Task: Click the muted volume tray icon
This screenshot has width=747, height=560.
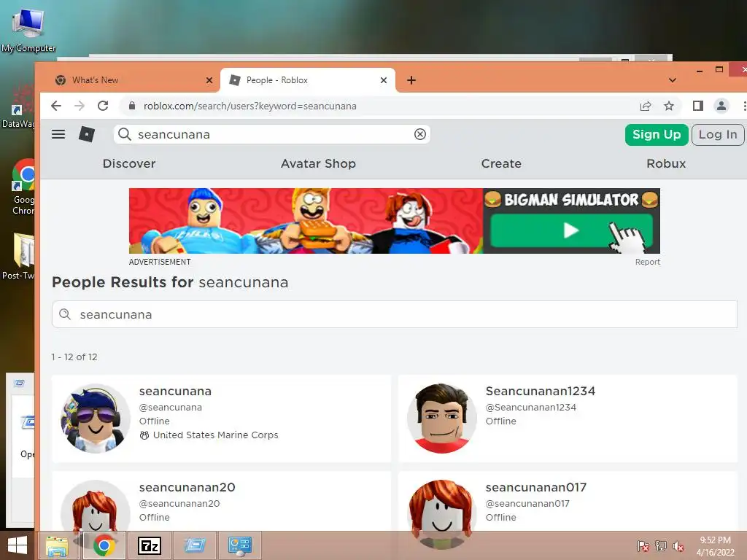Action: (x=678, y=545)
